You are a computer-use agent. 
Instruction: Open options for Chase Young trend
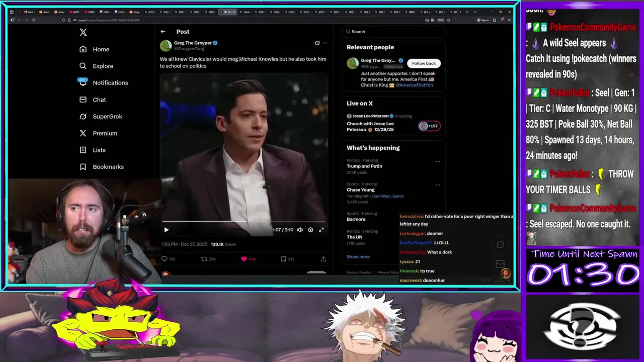[438, 185]
